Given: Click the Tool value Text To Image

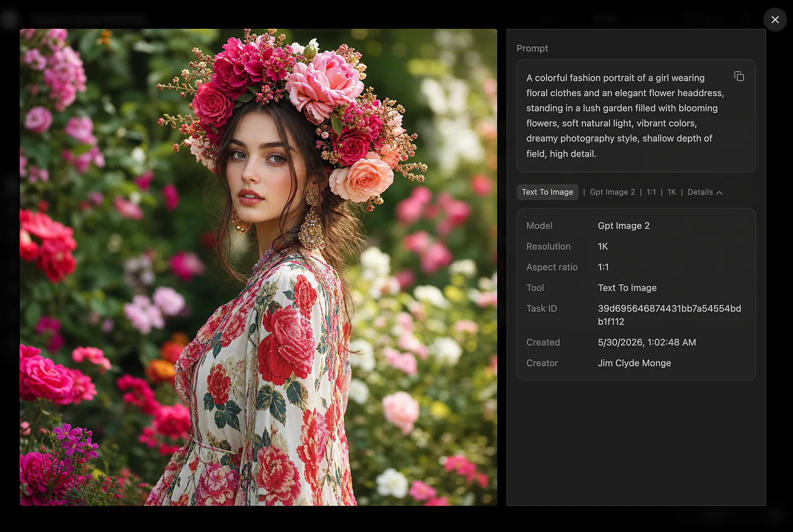Looking at the screenshot, I should pyautogui.click(x=627, y=288).
